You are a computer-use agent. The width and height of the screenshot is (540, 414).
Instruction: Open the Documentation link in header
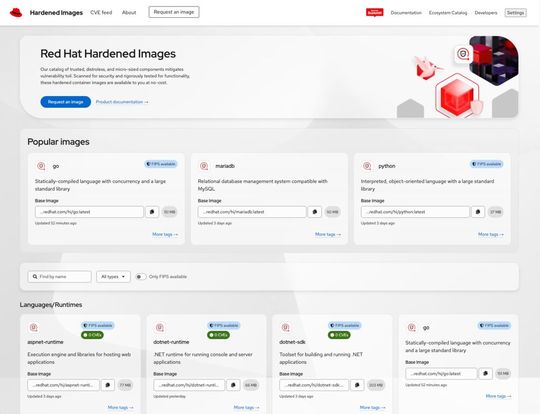tap(406, 13)
